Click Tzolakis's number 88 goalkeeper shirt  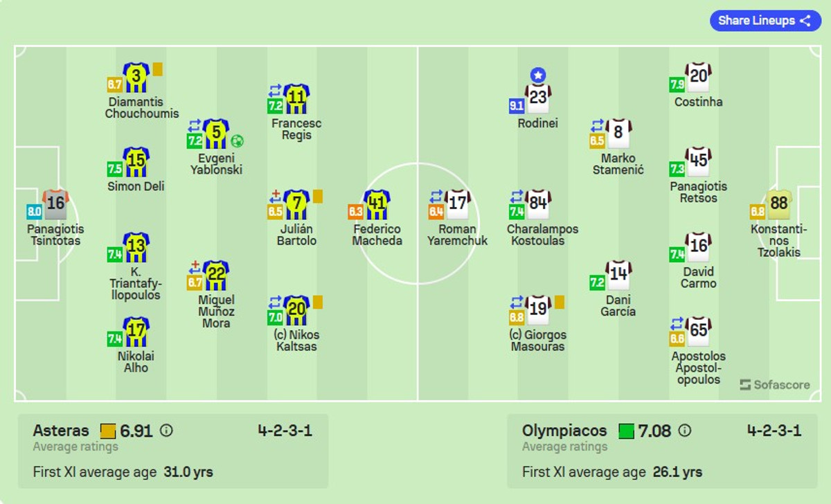tap(779, 205)
